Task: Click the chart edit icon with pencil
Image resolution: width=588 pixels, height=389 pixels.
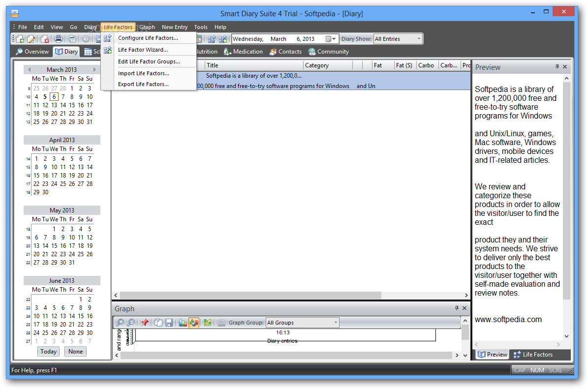Action: point(207,323)
